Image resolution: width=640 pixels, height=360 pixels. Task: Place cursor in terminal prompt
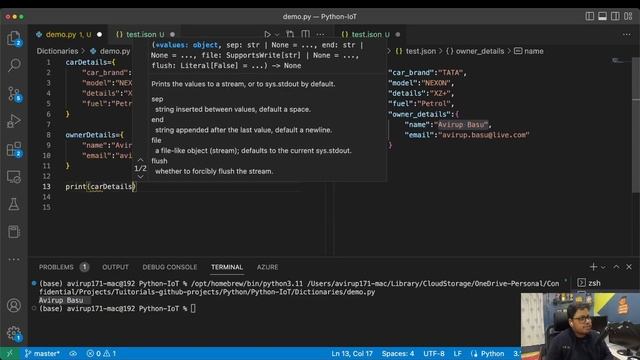pos(193,309)
